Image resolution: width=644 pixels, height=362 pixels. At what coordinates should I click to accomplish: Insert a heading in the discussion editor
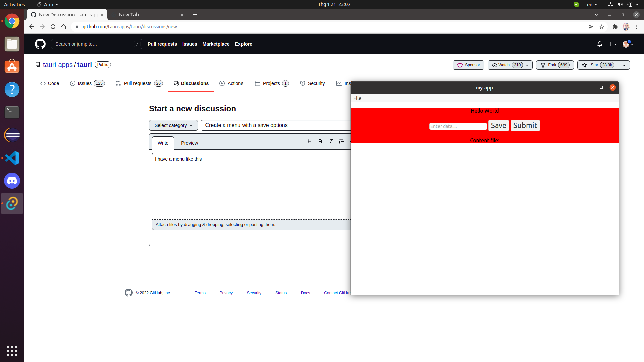tap(310, 141)
